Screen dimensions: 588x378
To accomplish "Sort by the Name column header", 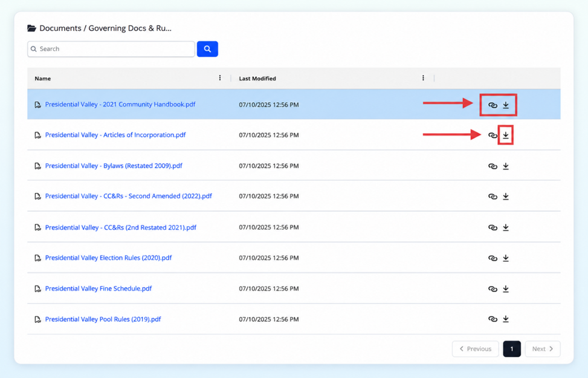I will (x=43, y=79).
